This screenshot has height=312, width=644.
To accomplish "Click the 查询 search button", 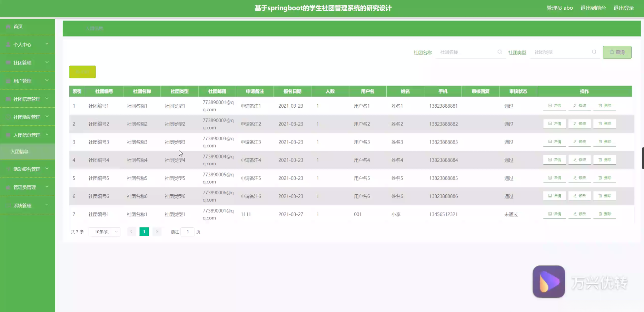I will click(617, 52).
